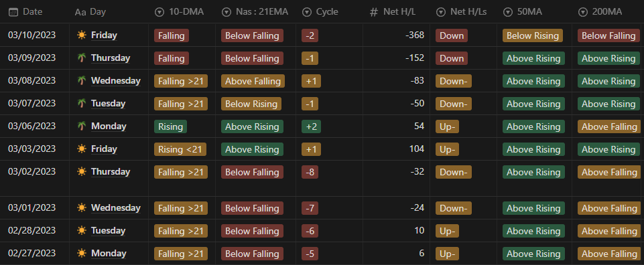The image size is (644, 265).
Task: Click the +2 Cycle tag
Action: point(311,126)
